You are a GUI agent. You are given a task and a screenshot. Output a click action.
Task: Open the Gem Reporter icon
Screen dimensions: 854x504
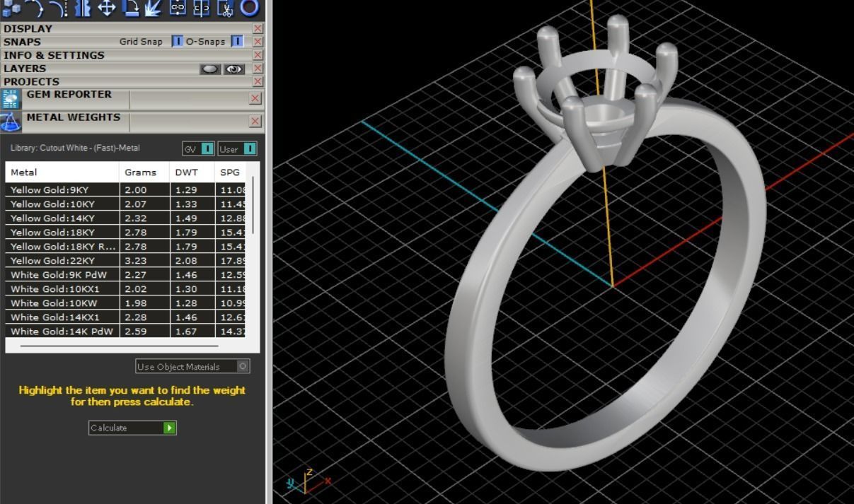point(11,100)
